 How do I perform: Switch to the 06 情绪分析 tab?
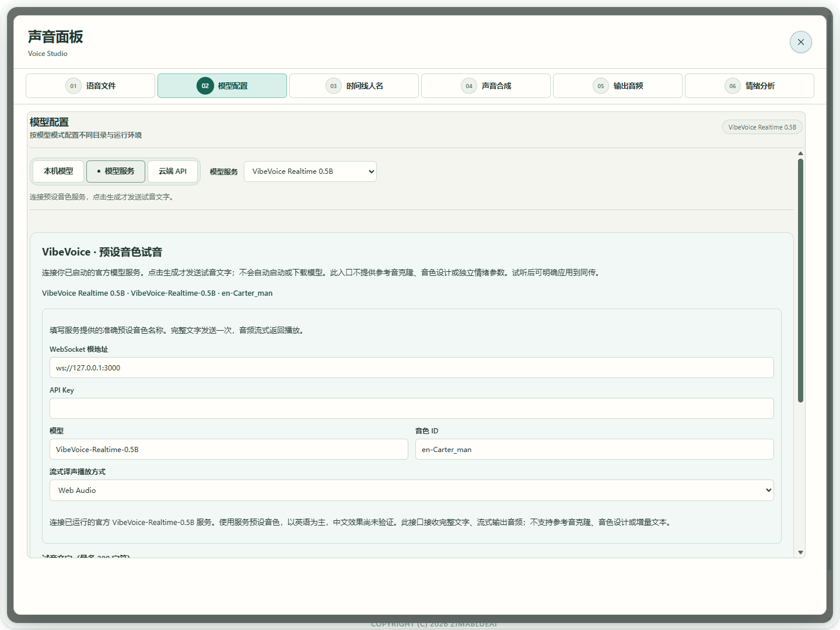[750, 86]
